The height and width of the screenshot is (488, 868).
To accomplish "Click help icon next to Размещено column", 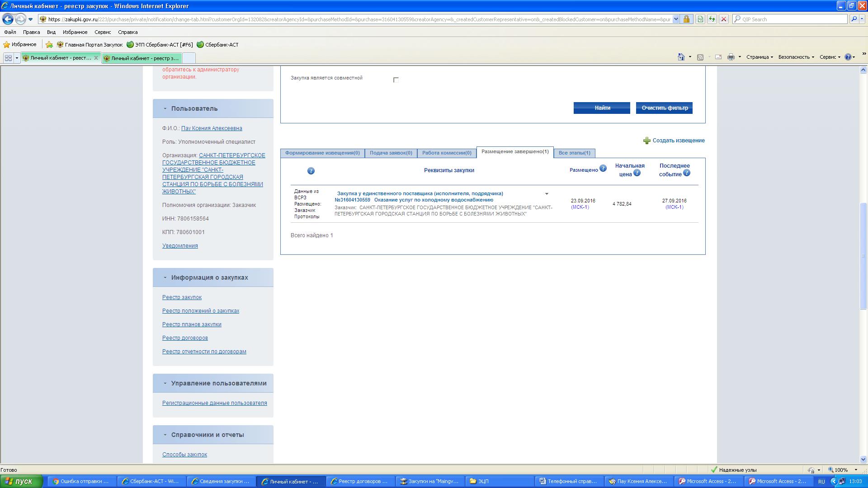I will (603, 169).
